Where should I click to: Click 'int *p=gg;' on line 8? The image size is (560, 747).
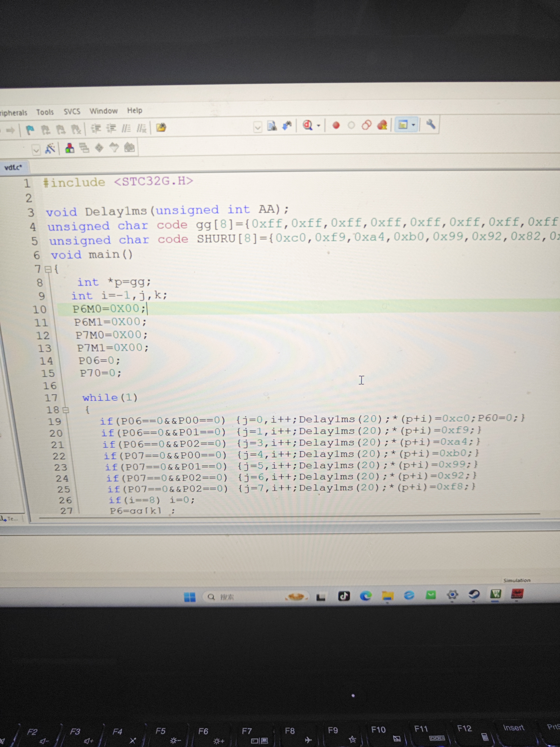[x=114, y=282]
